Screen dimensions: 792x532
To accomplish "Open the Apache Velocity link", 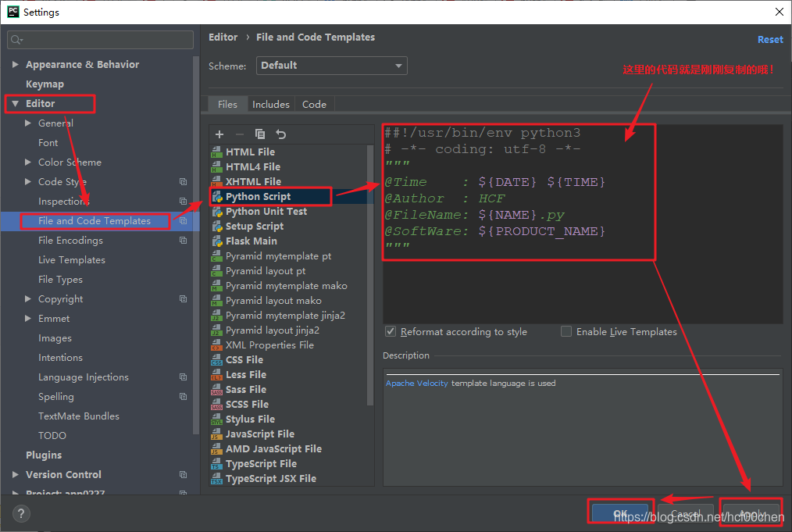I will point(417,383).
